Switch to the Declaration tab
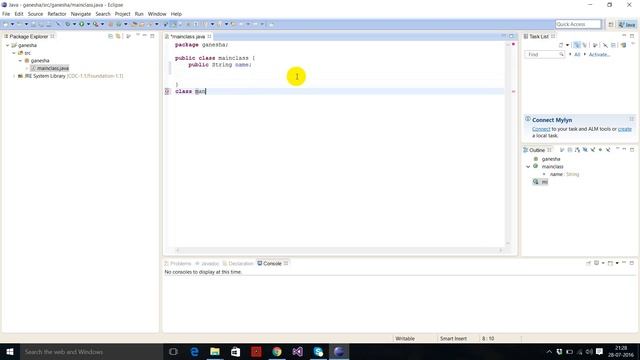640x360 pixels. 238,264
